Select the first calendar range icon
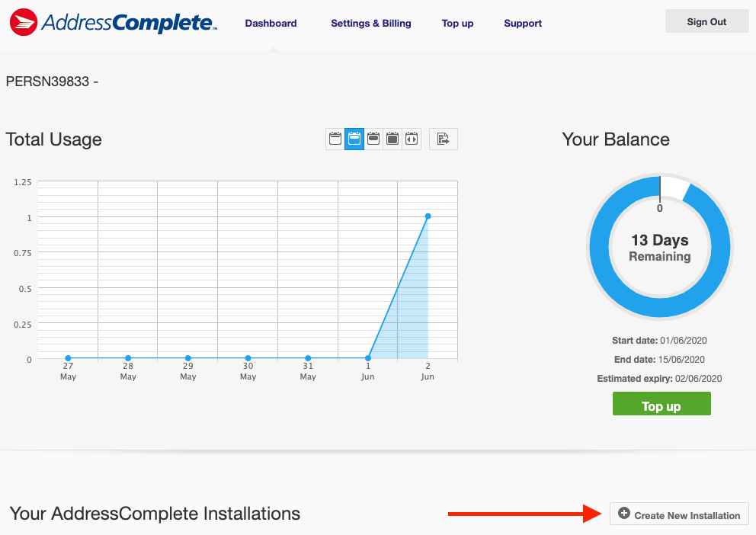The image size is (756, 535). 335,139
